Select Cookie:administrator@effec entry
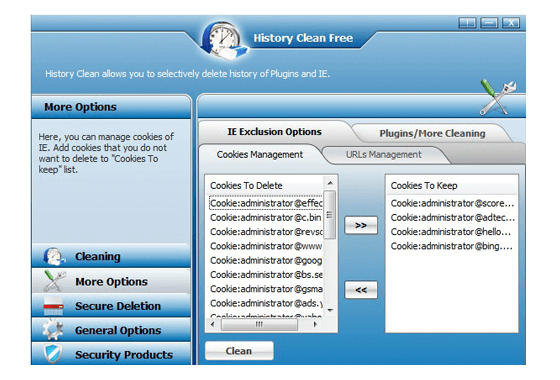Image resolution: width=560 pixels, height=380 pixels. pos(266,203)
